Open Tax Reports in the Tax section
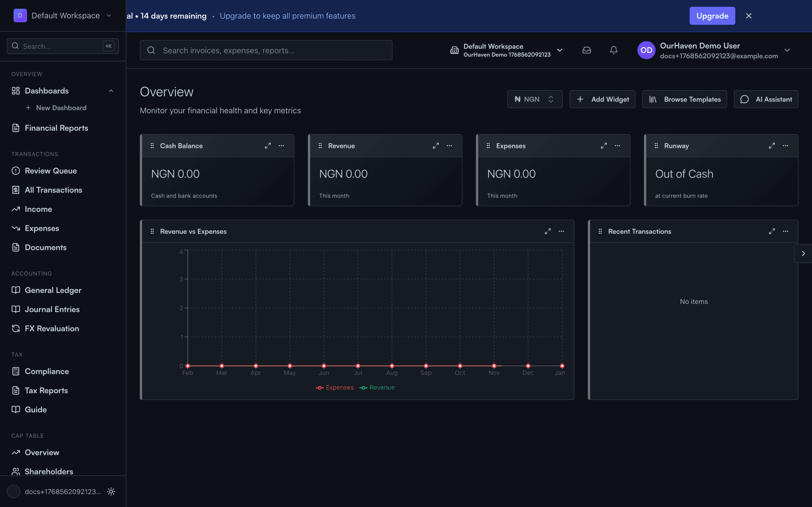This screenshot has width=812, height=507. click(x=46, y=390)
